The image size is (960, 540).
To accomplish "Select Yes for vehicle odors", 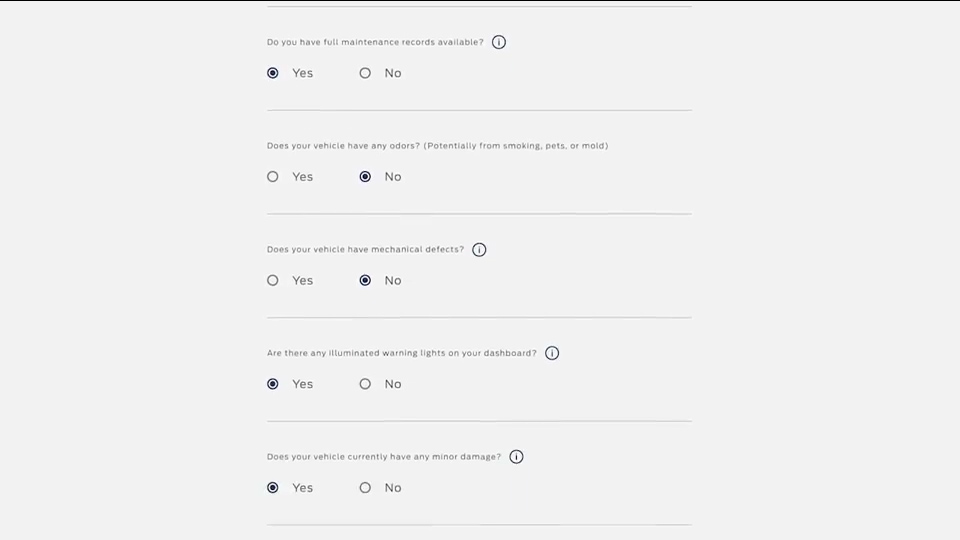I will click(x=273, y=176).
